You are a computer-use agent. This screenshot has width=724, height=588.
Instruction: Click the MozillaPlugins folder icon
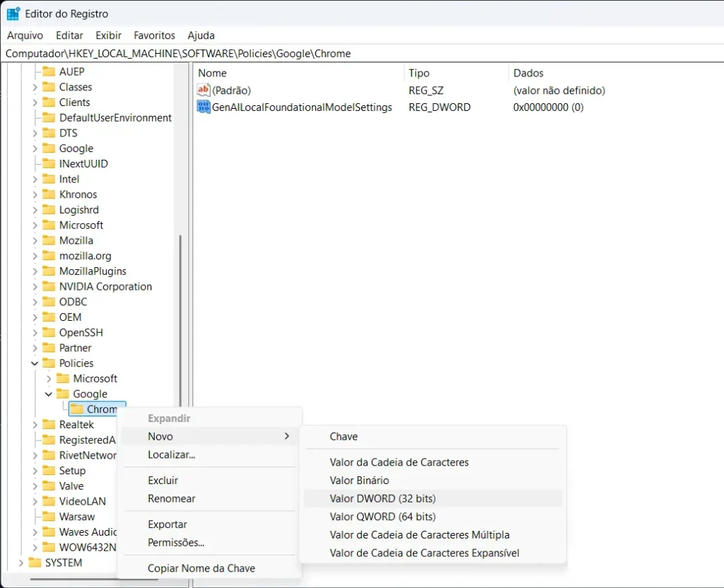(x=49, y=271)
